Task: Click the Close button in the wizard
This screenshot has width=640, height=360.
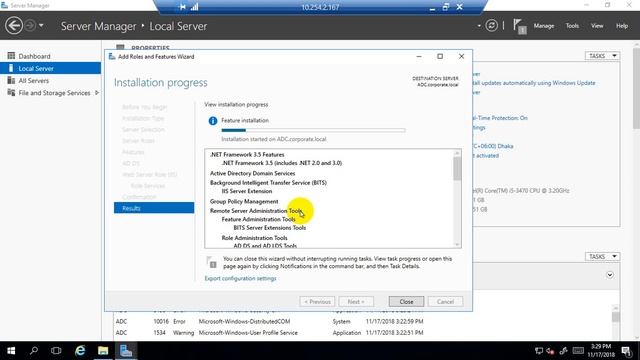Action: point(406,302)
